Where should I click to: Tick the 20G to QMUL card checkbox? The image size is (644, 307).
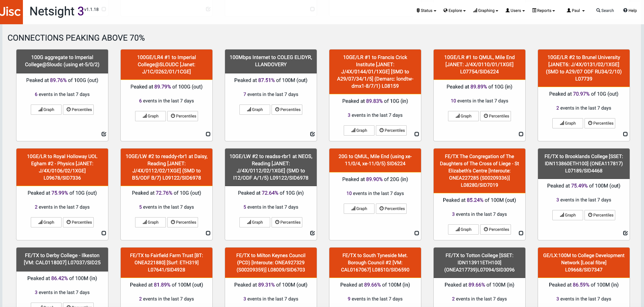[x=417, y=233]
